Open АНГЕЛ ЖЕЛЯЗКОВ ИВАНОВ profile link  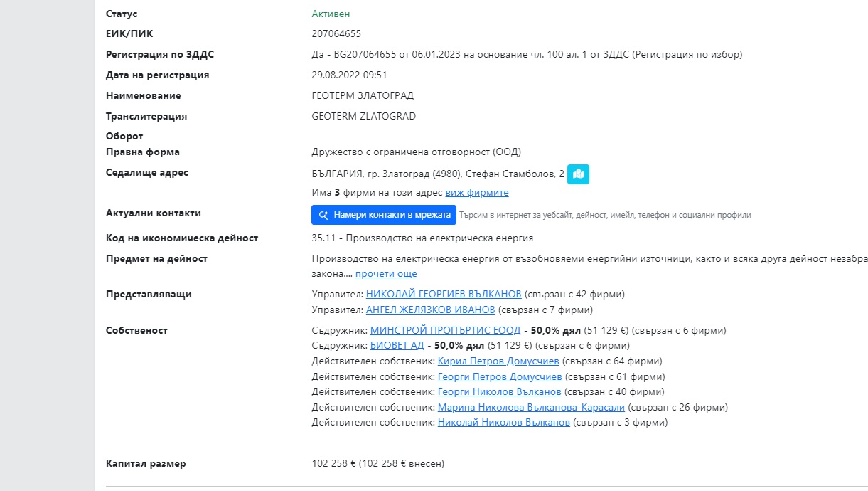pyautogui.click(x=431, y=310)
